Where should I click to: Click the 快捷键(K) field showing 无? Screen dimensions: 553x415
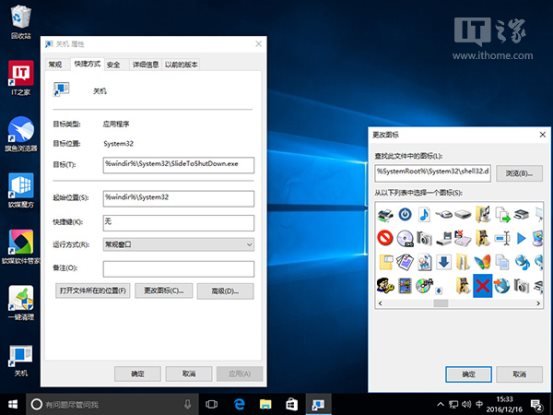[178, 223]
